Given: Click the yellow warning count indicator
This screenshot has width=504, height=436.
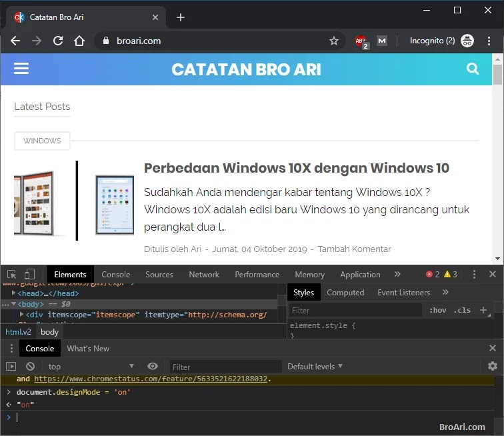Looking at the screenshot, I should click(450, 274).
